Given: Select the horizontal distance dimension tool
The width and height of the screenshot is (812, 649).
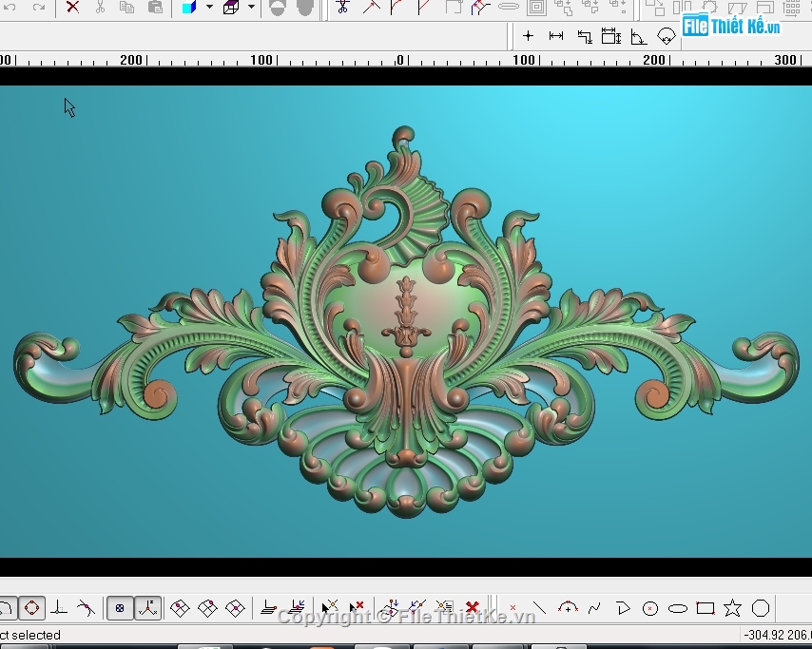Looking at the screenshot, I should pos(555,36).
